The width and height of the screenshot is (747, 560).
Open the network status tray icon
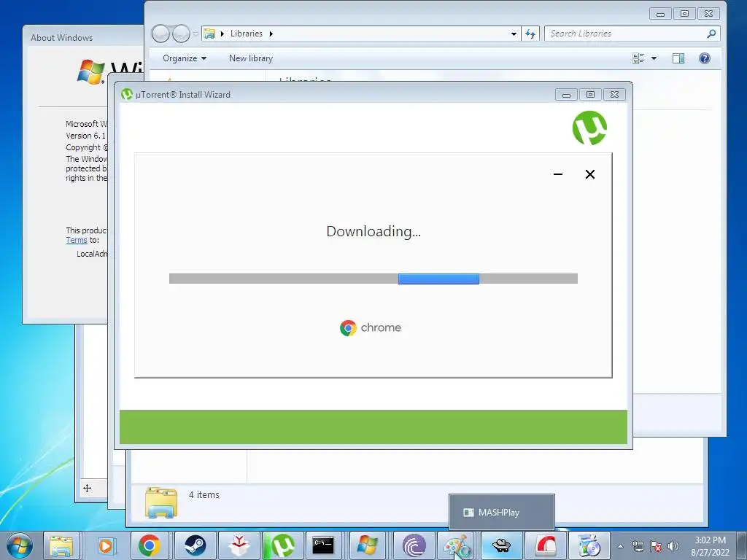(638, 546)
